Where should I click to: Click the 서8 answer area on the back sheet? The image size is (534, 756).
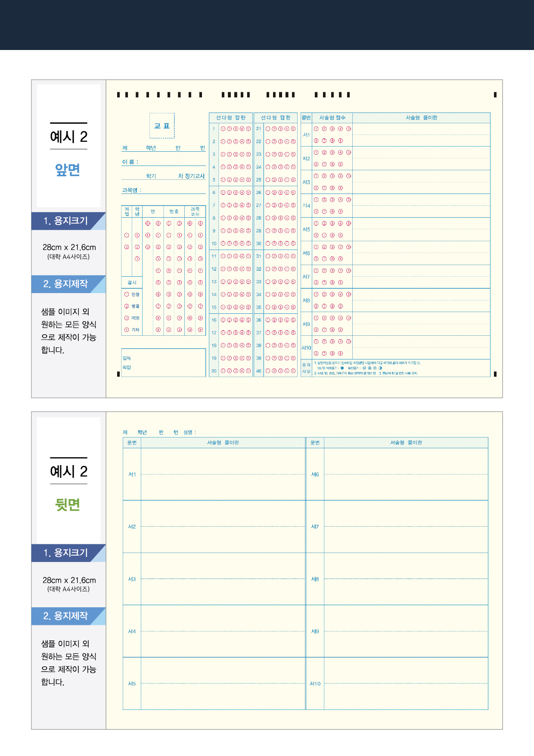(406, 579)
